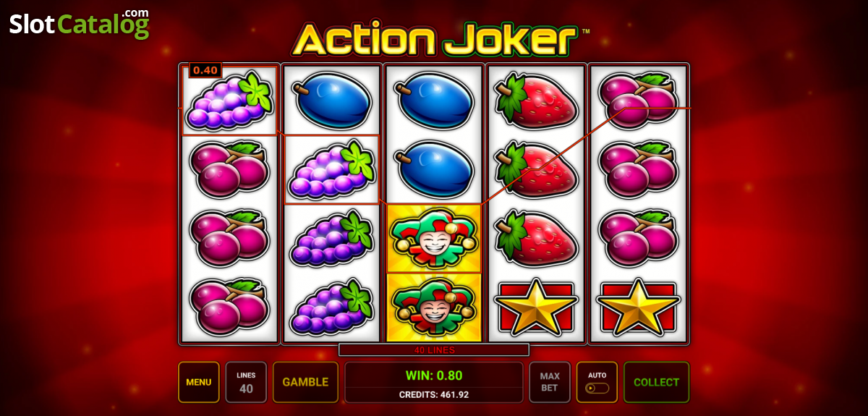This screenshot has height=416, width=868.
Task: Click the GAMBLE button
Action: pos(305,382)
